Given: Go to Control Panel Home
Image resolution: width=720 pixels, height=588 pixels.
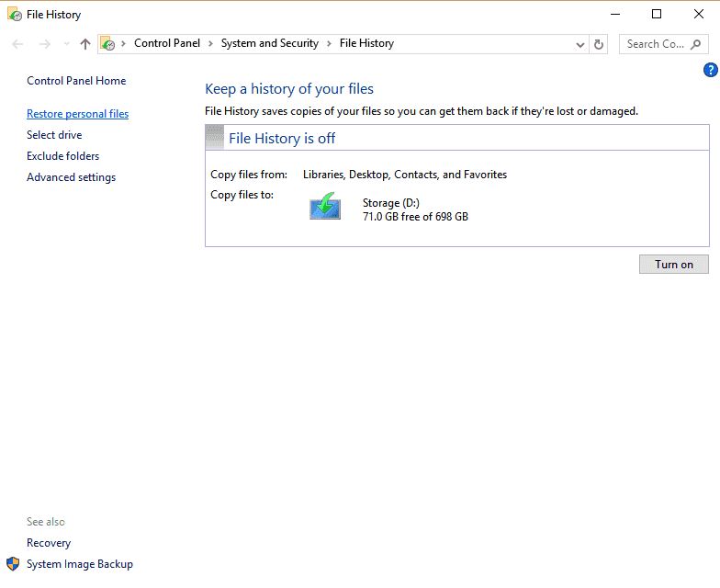Looking at the screenshot, I should [76, 81].
